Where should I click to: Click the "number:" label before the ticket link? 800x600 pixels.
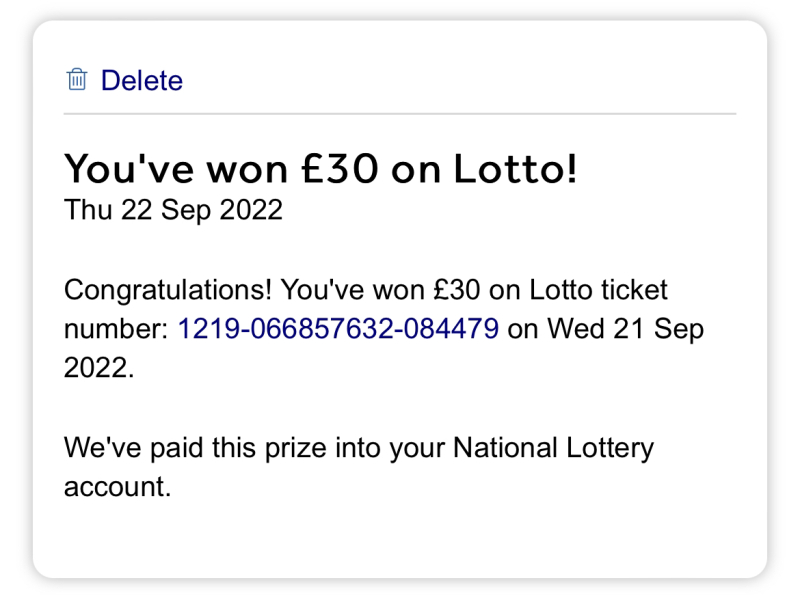[x=117, y=329]
